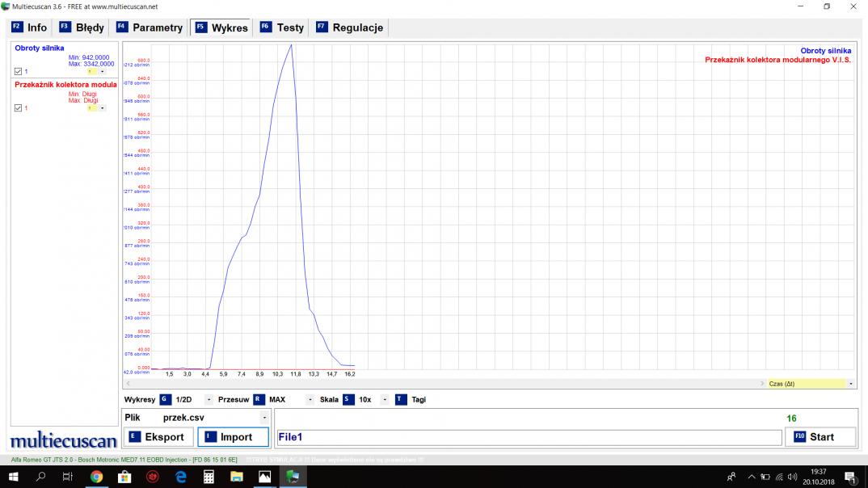Open the Photos app in the taskbar

point(264,477)
